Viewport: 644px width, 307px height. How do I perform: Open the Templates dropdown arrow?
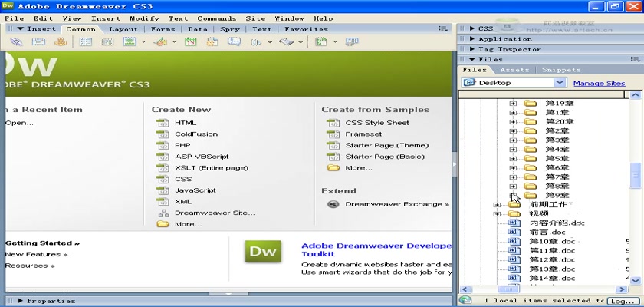point(335,42)
